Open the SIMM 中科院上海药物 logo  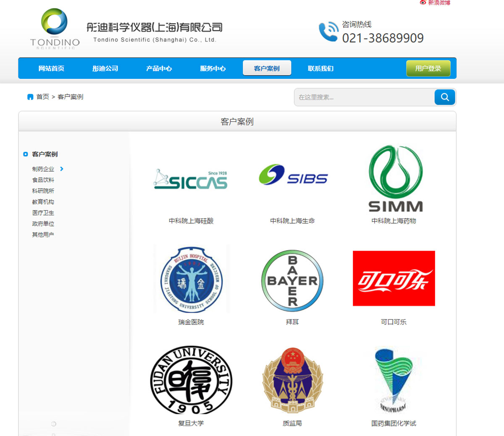(394, 176)
